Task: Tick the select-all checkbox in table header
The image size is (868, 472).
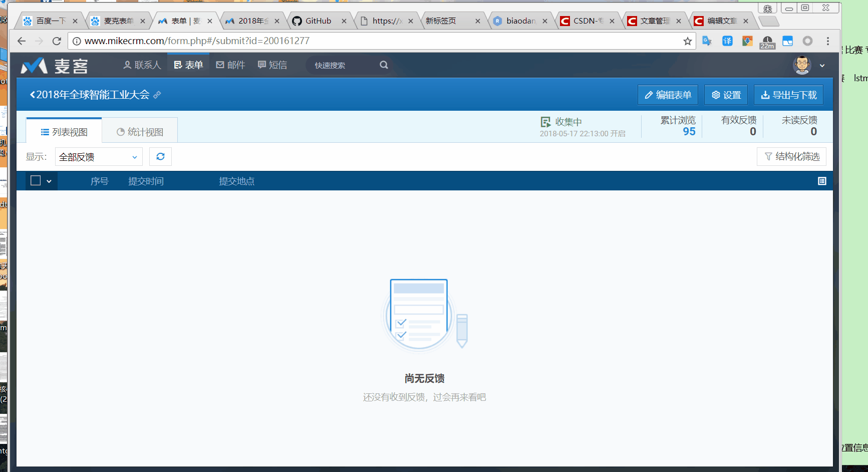Action: (36, 180)
